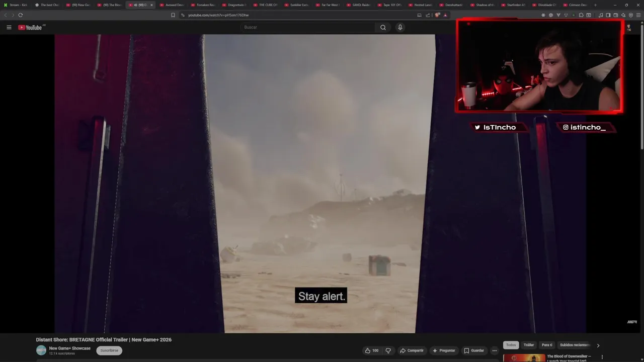Open New Game+ Showcase channel name

tap(69, 348)
